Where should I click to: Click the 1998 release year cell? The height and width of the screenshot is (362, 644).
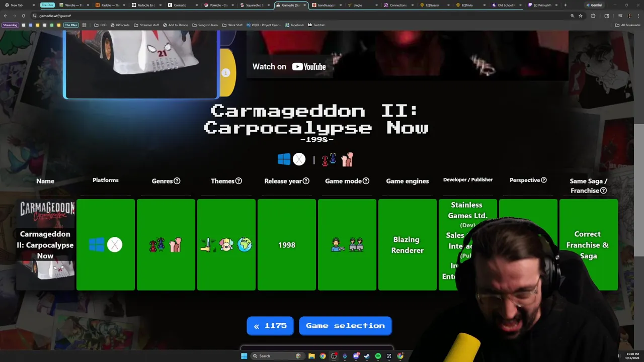287,245
